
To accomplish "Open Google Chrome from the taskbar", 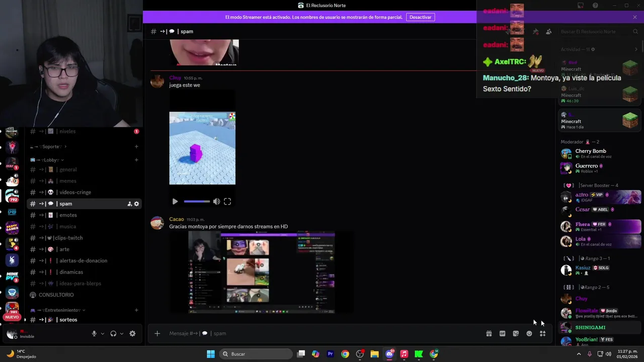I will pos(345,354).
